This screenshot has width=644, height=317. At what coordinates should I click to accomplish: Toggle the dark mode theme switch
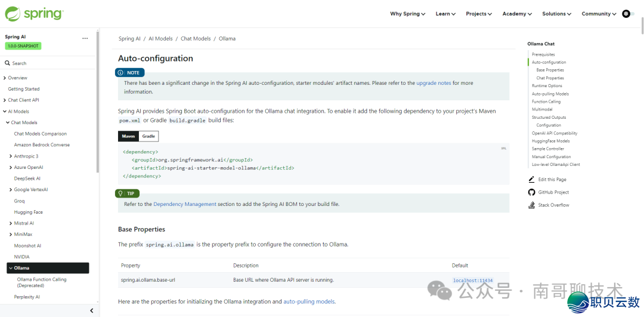point(628,14)
